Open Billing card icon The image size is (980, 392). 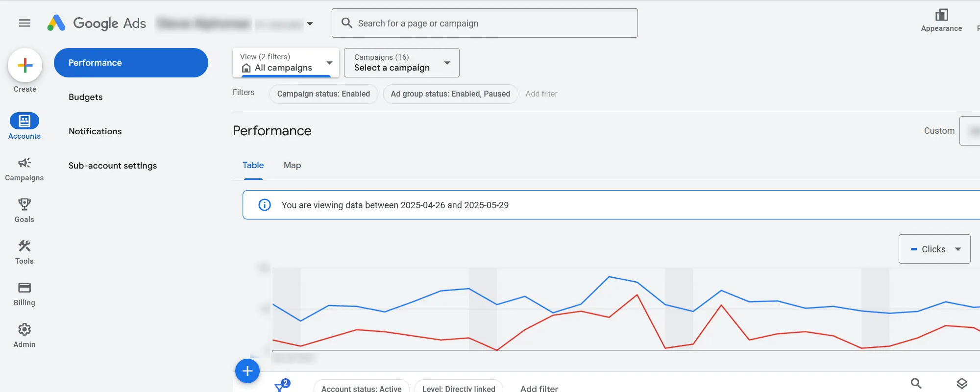tap(24, 288)
